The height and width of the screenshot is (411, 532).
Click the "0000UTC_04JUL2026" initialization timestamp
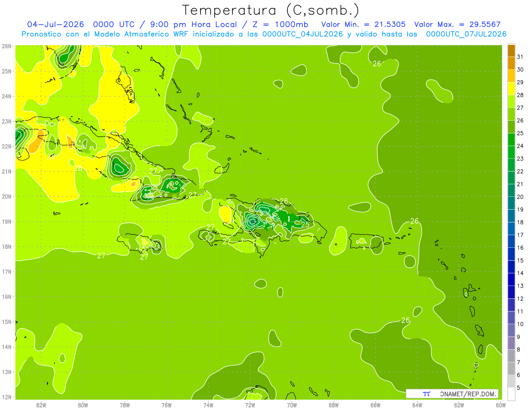point(302,34)
